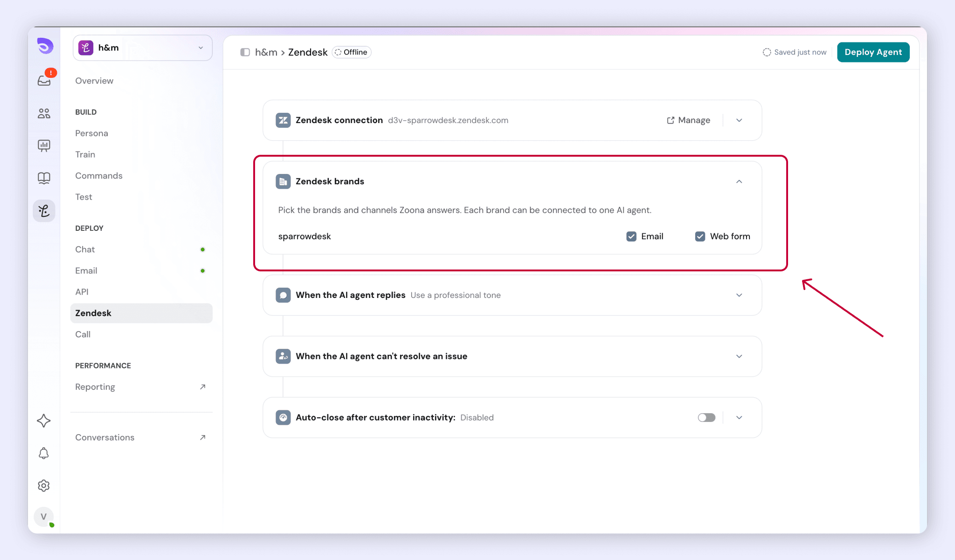
Task: Enable the Auto-close inactivity toggle
Action: (706, 417)
